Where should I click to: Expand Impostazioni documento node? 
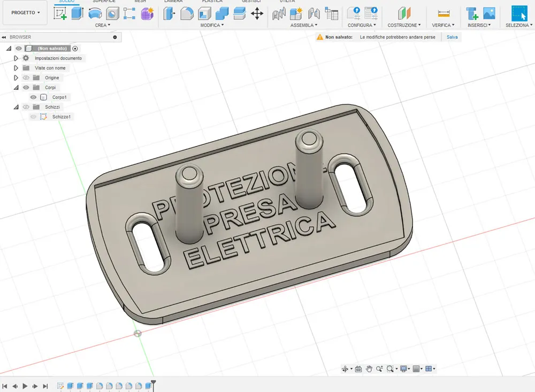click(x=16, y=58)
